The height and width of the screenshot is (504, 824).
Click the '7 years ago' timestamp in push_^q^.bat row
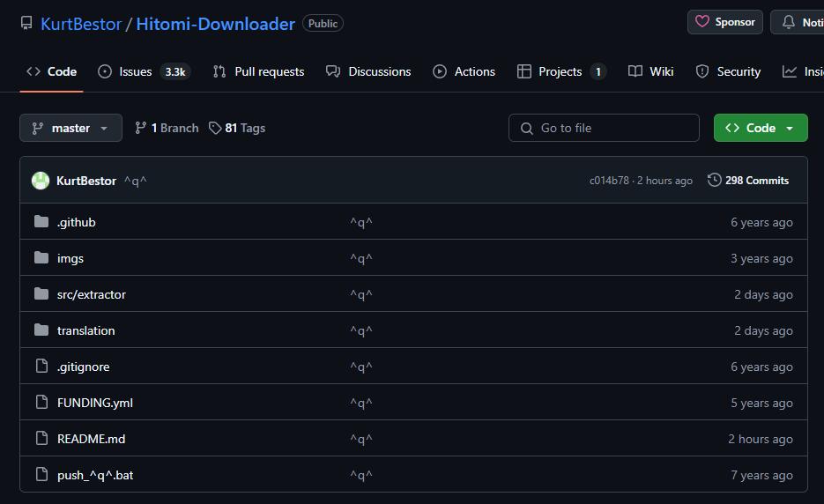[x=762, y=475]
